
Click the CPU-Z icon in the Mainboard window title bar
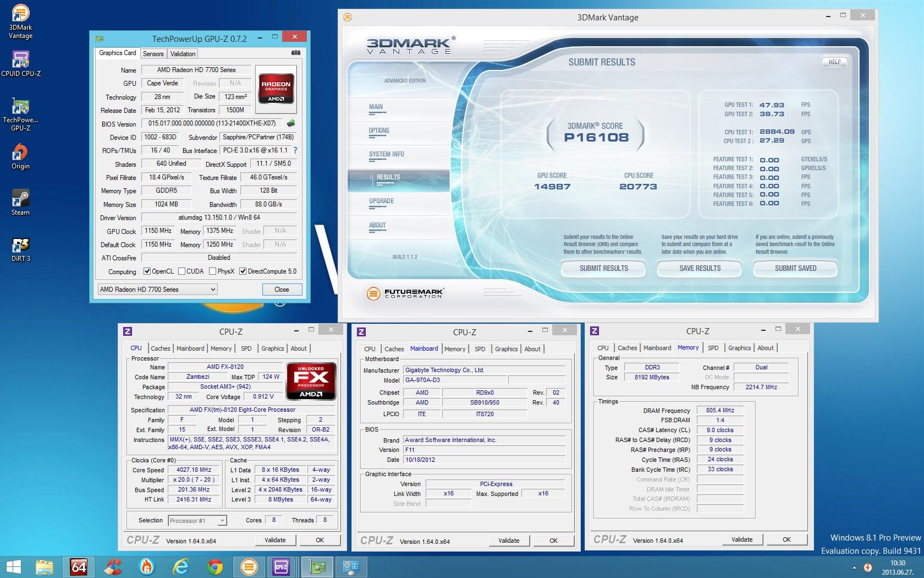pyautogui.click(x=361, y=331)
